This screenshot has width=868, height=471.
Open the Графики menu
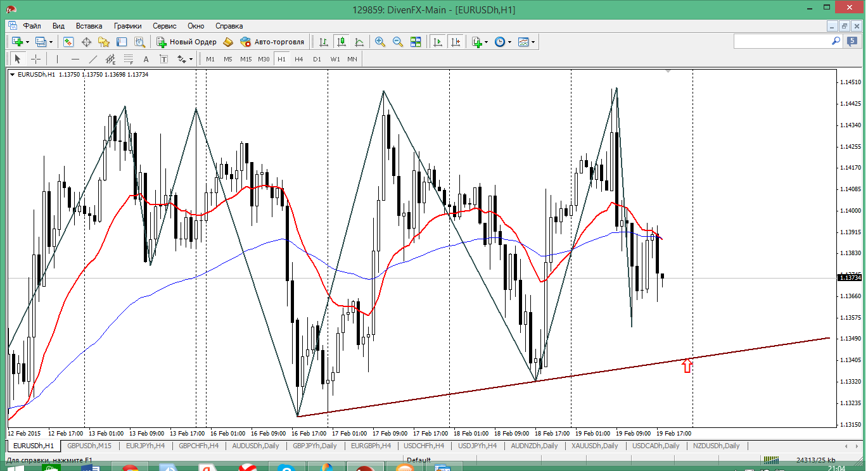[x=127, y=26]
